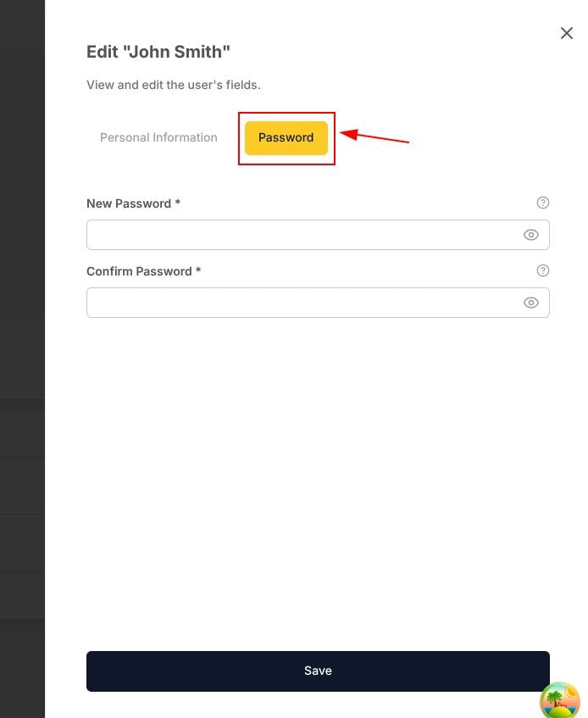Select the yellow Password tab
The image size is (588, 718).
click(x=286, y=138)
